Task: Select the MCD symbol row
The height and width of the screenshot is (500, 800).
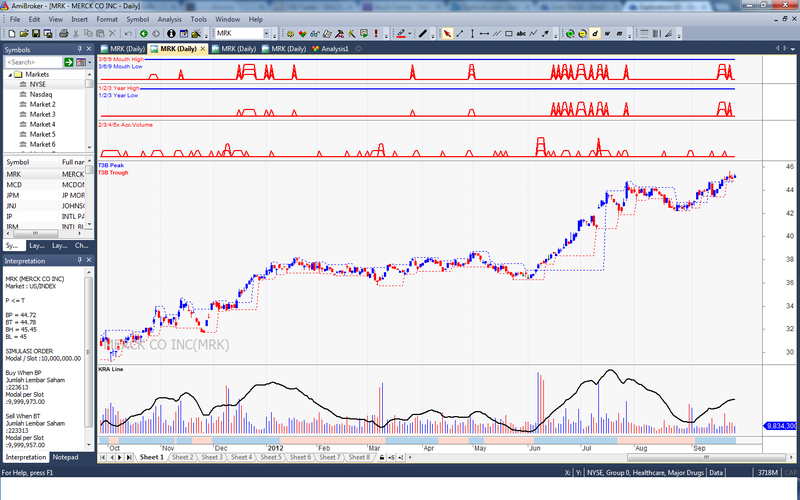Action: pyautogui.click(x=45, y=185)
